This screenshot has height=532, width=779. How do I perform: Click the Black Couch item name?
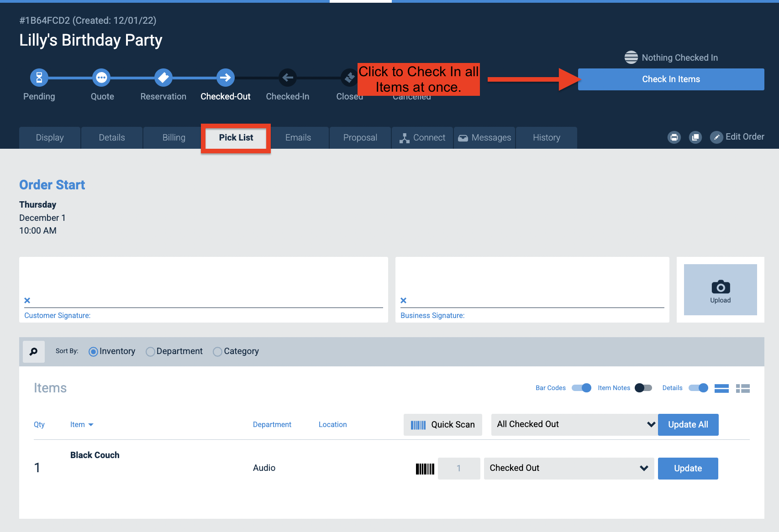point(95,455)
